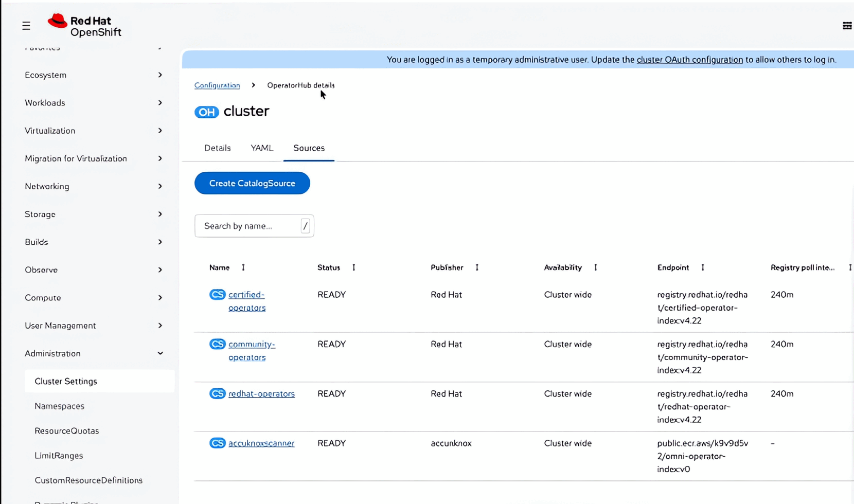Viewport: 854px width, 504px height.
Task: Click the OperatorHub details breadcrumb text
Action: click(301, 85)
